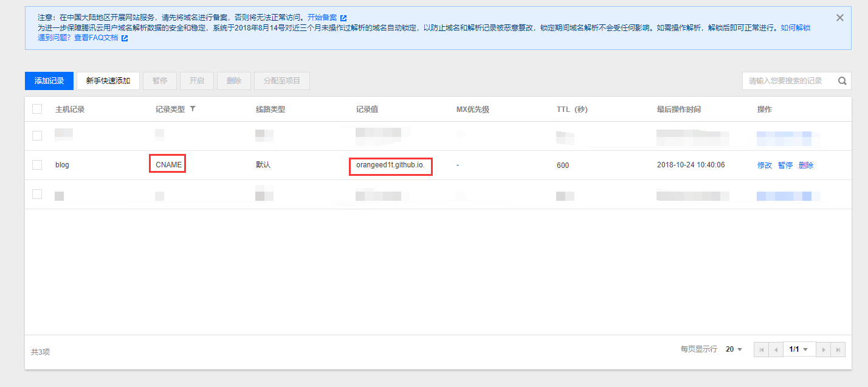Focus the record search input field
Viewport: 868px width, 387px height.
point(788,81)
